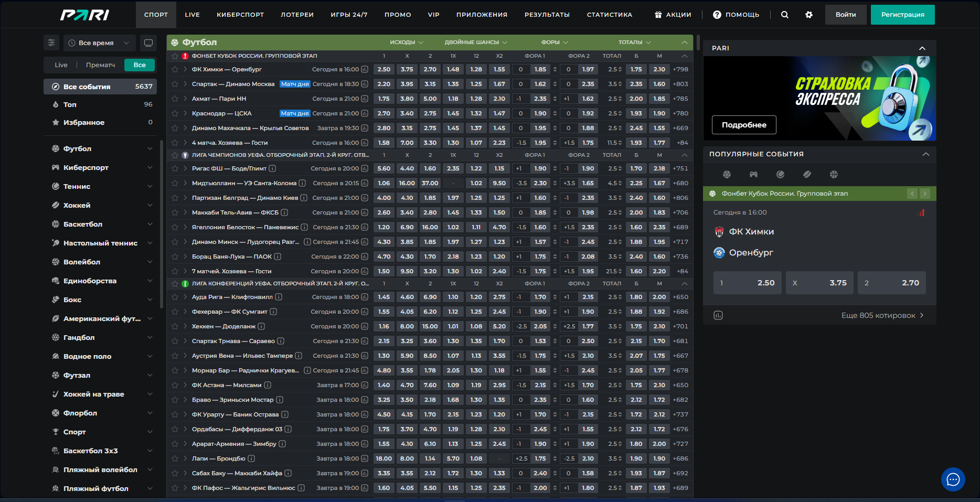The image size is (980, 502).
Task: Click Подробнее on the promo banner
Action: click(744, 125)
